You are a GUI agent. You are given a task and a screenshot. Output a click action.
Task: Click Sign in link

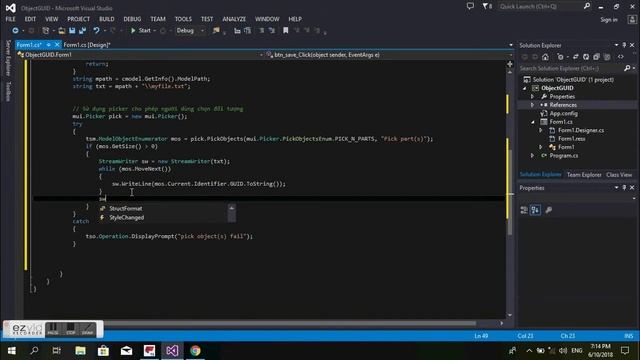pos(609,20)
